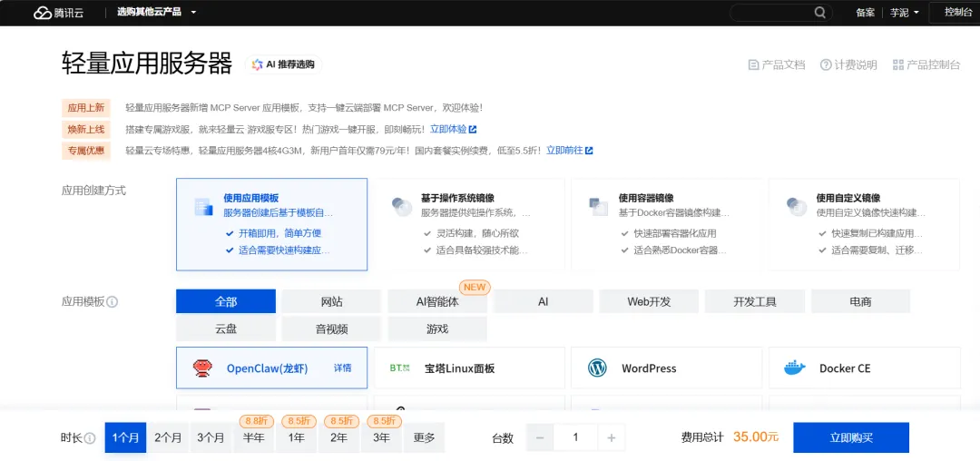This screenshot has width=980, height=461.
Task: Open the 控制台 button
Action: pos(954,12)
